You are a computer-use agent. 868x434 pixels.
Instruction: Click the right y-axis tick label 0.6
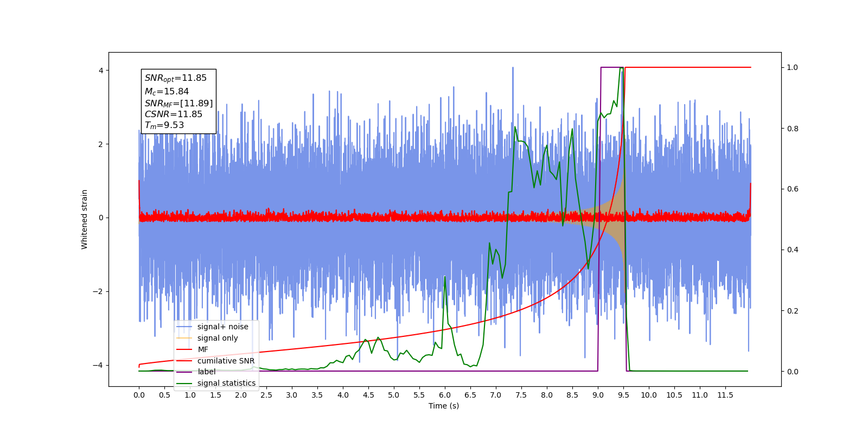pyautogui.click(x=793, y=189)
